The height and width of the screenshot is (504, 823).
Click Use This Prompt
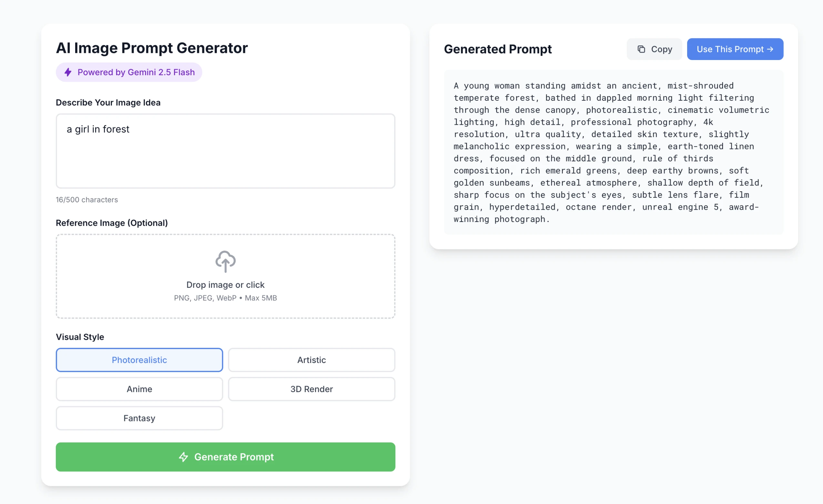[735, 49]
